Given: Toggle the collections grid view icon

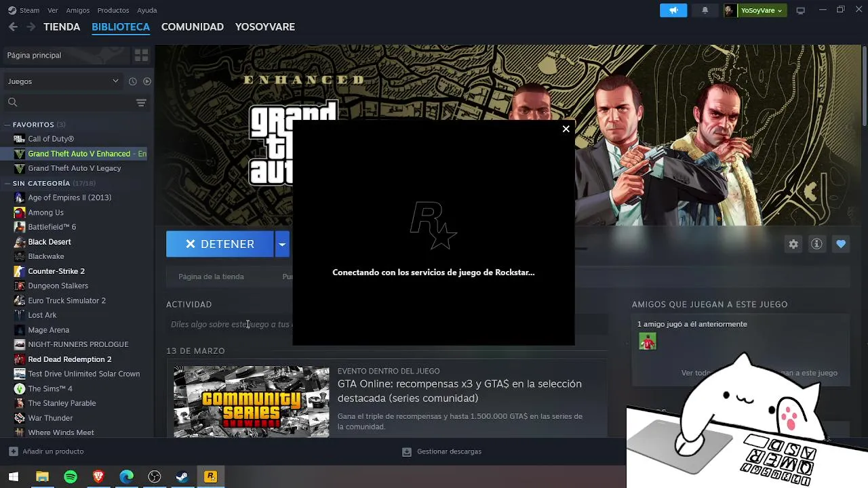Looking at the screenshot, I should point(141,55).
